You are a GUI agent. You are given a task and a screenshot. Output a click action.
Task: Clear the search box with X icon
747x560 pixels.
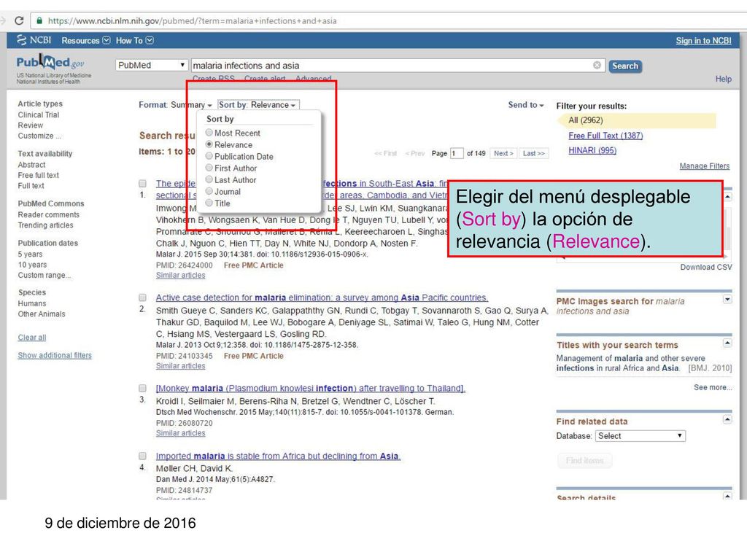point(597,65)
